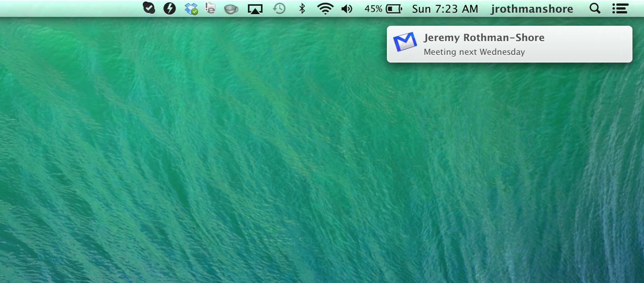Click the Gmail envelope icon in notification
The width and height of the screenshot is (644, 283).
(405, 42)
